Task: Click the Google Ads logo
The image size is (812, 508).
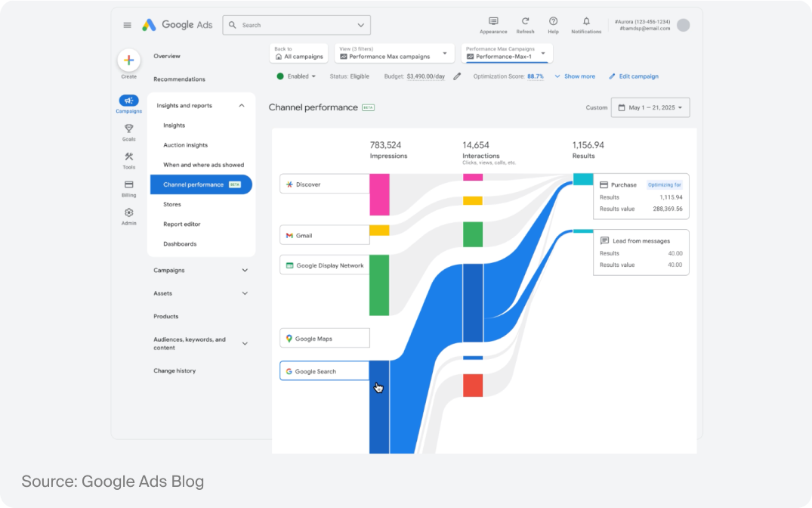Action: 177,25
